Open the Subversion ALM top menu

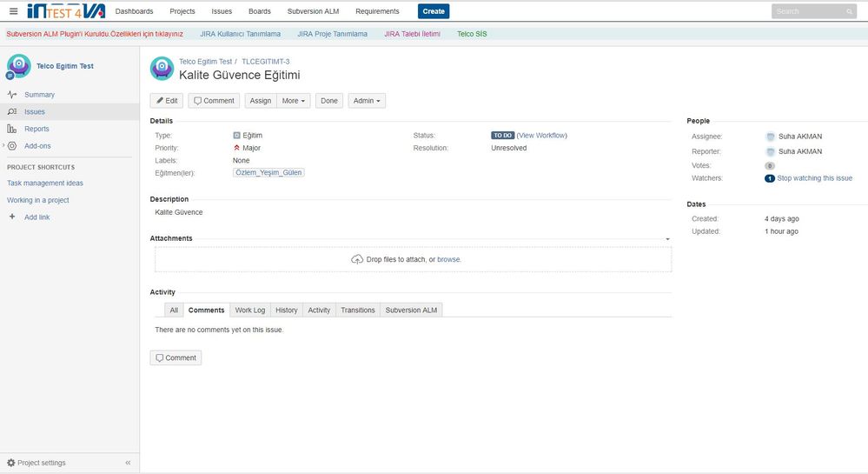[313, 11]
